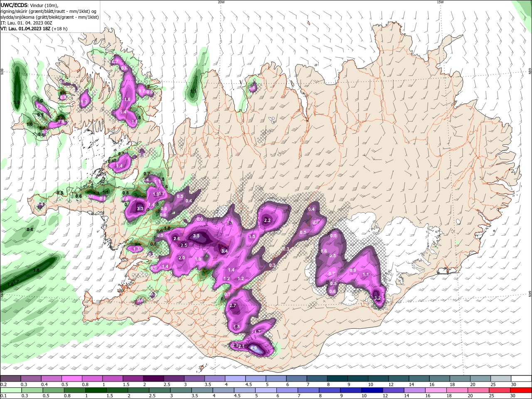This screenshot has width=532, height=399.
Task: Click the 1.6 value in the Westfjords snow area
Action: click(128, 100)
